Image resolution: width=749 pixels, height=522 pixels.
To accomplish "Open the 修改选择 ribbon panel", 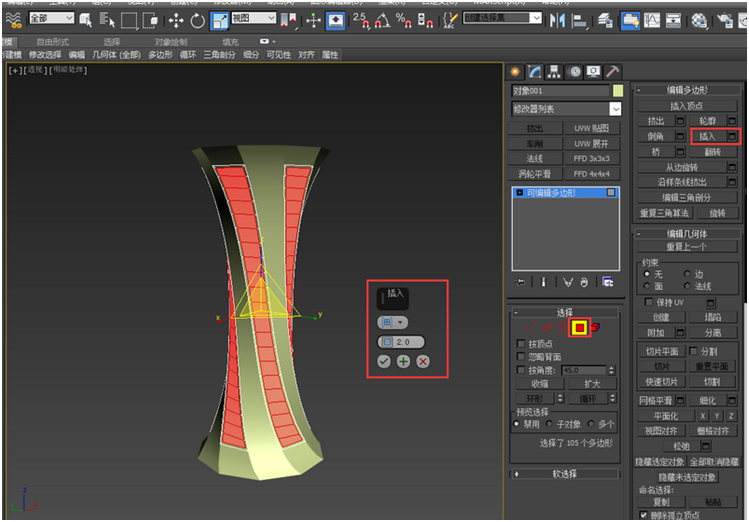I will (44, 55).
